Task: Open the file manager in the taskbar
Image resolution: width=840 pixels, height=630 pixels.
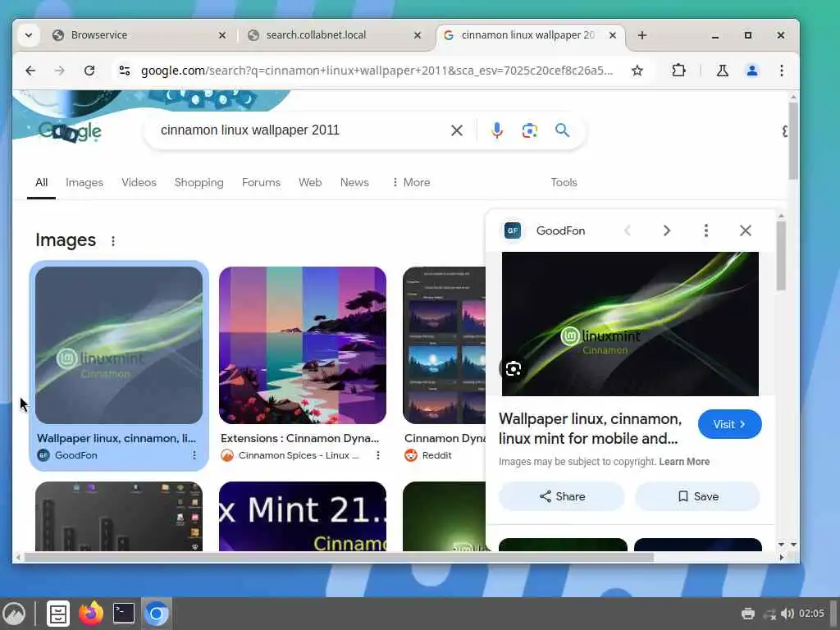Action: 58,614
